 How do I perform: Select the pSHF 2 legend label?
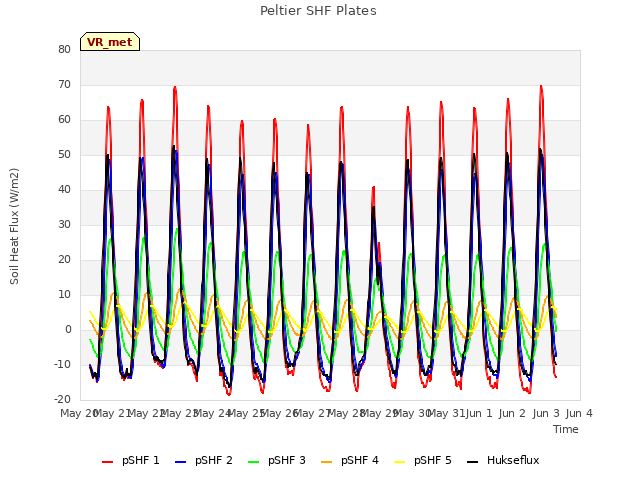click(214, 460)
